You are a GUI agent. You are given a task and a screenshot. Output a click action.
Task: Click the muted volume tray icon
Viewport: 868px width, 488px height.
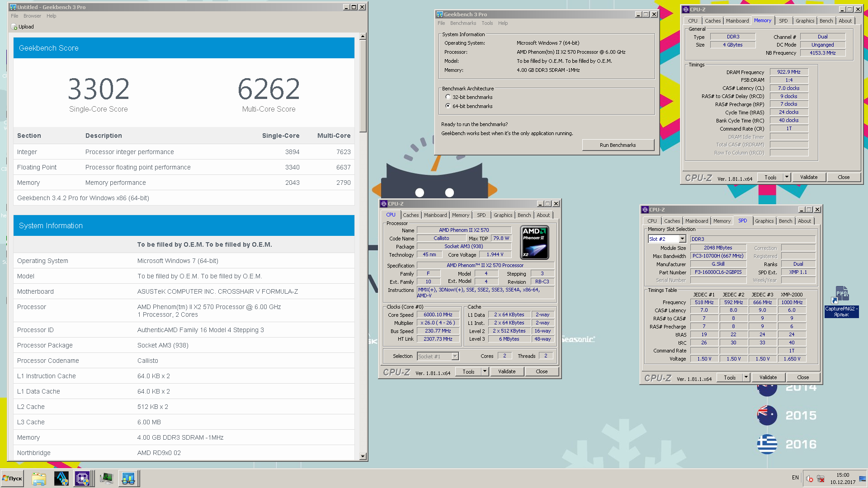pyautogui.click(x=810, y=479)
